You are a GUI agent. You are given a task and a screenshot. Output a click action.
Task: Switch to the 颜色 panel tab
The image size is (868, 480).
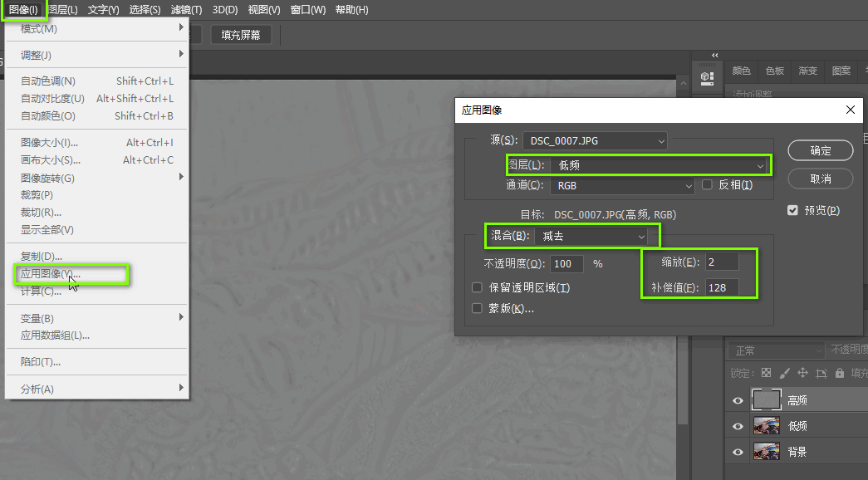coord(741,71)
